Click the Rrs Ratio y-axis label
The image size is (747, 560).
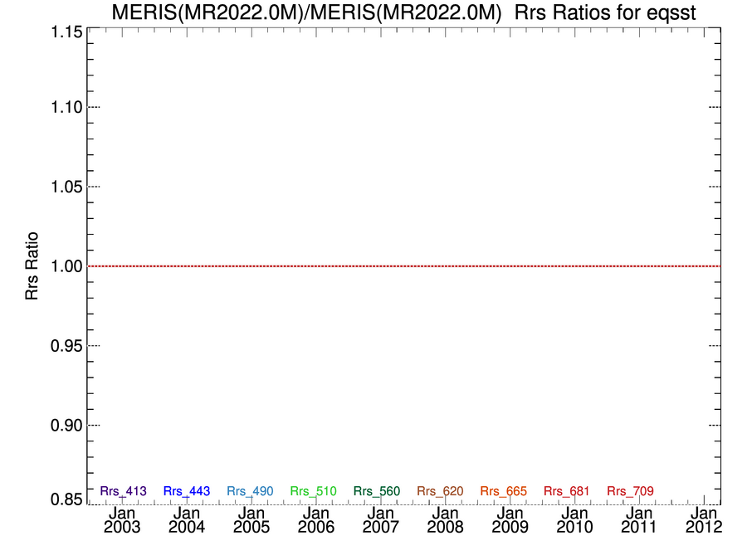click(32, 265)
